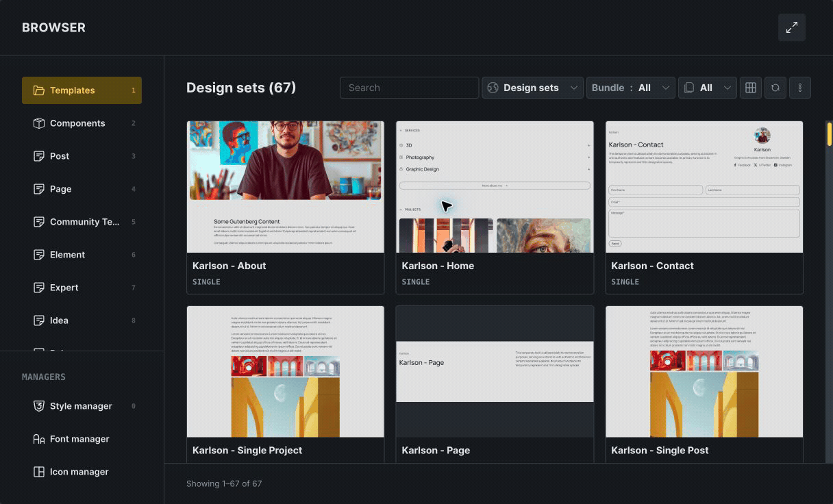
Task: Click the Expert item icon
Action: pos(39,288)
